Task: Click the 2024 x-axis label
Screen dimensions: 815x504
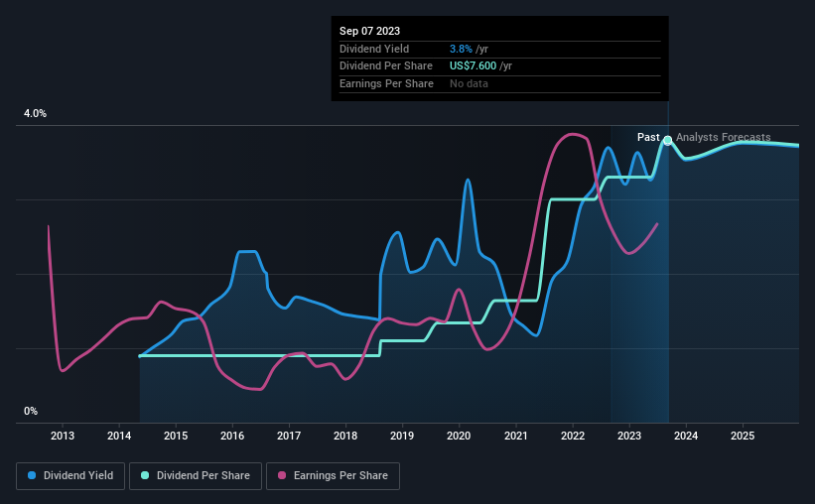Action: coord(686,436)
